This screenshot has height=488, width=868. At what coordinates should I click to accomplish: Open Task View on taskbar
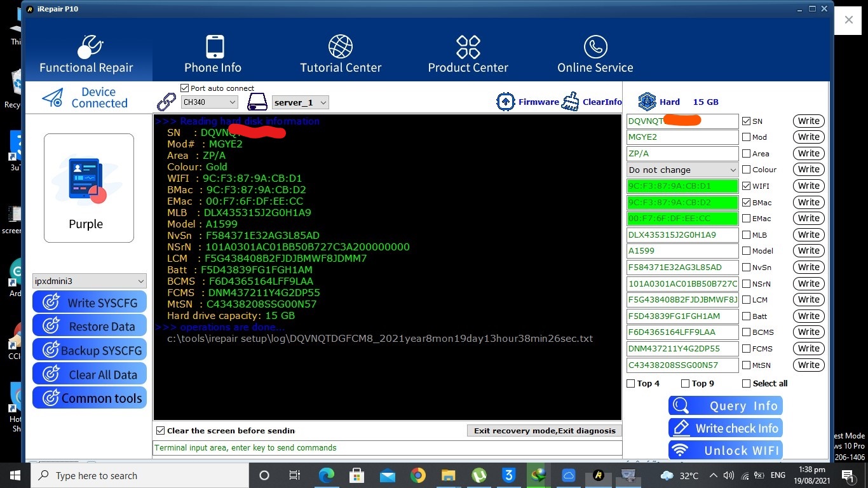295,475
